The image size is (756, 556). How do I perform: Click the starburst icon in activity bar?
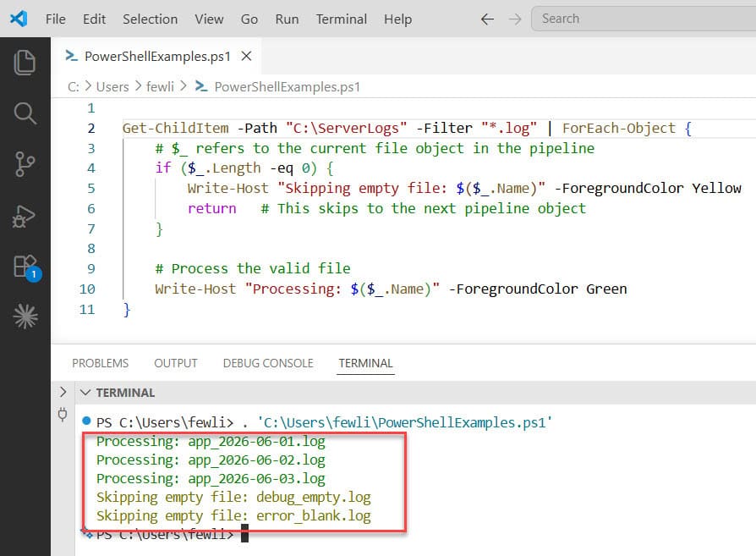25,317
